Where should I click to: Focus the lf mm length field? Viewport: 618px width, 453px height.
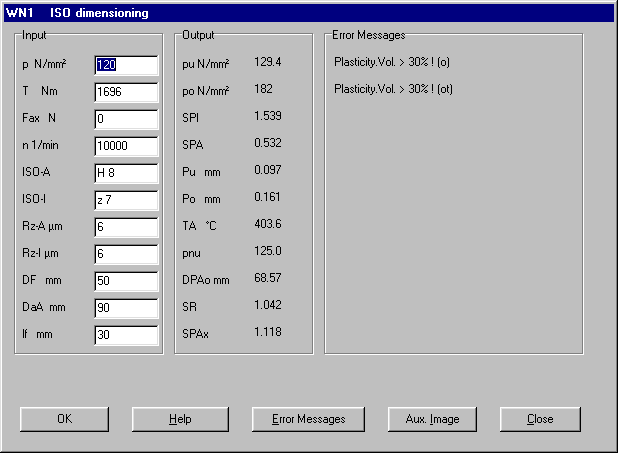[126, 335]
